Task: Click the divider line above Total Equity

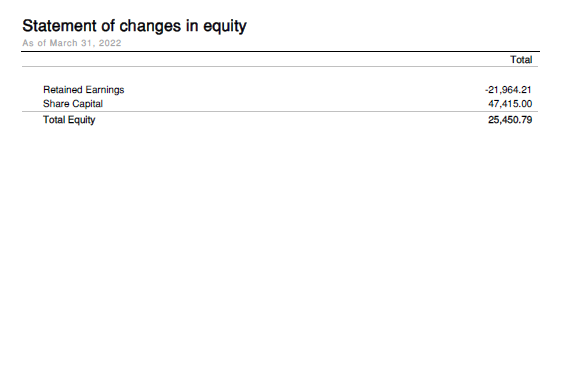Action: [280, 112]
